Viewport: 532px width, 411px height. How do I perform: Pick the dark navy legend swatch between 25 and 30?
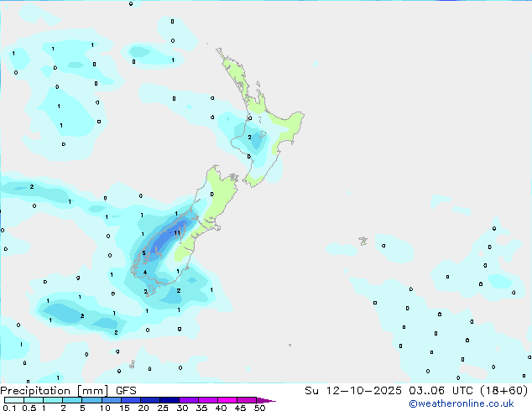point(170,400)
